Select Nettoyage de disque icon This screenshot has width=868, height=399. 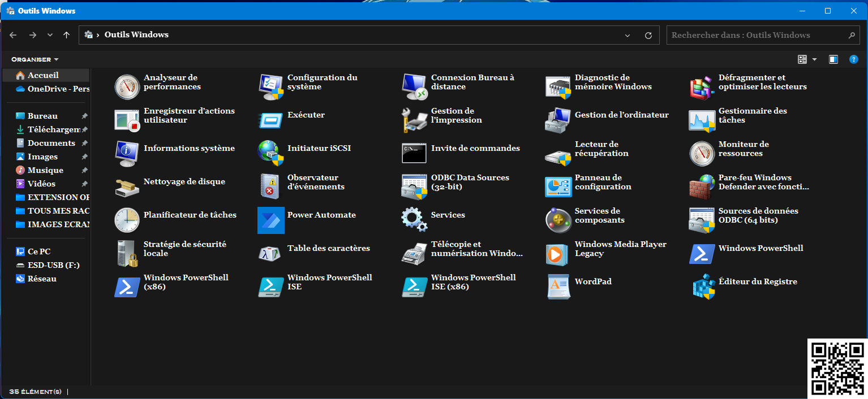pyautogui.click(x=127, y=187)
